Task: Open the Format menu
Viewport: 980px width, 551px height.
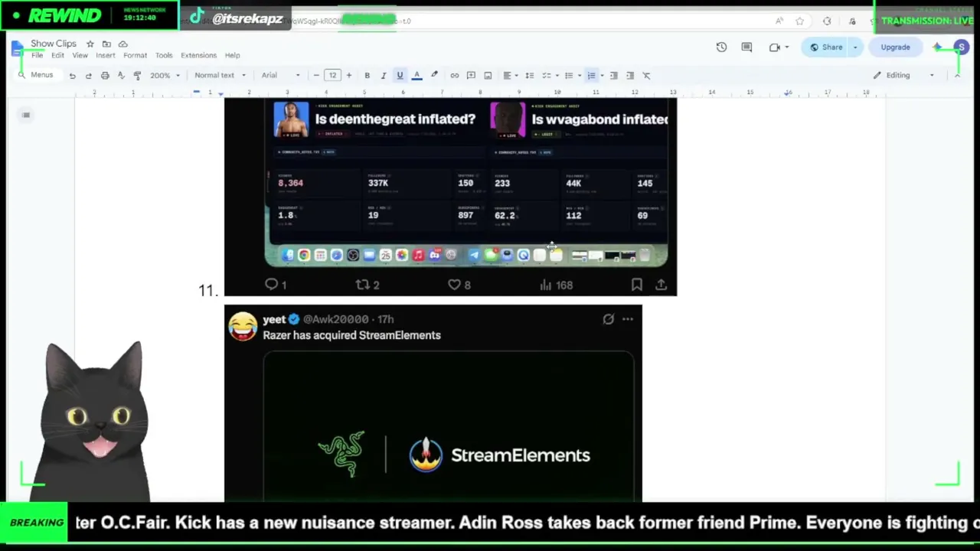Action: click(135, 56)
